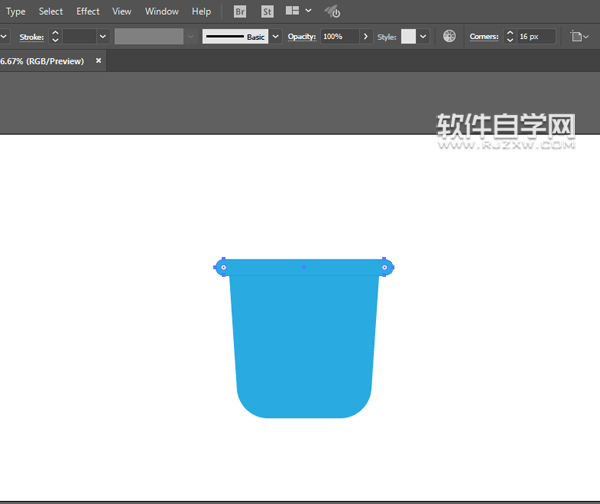
Task: Click the recolor artwork globe icon
Action: [449, 36]
